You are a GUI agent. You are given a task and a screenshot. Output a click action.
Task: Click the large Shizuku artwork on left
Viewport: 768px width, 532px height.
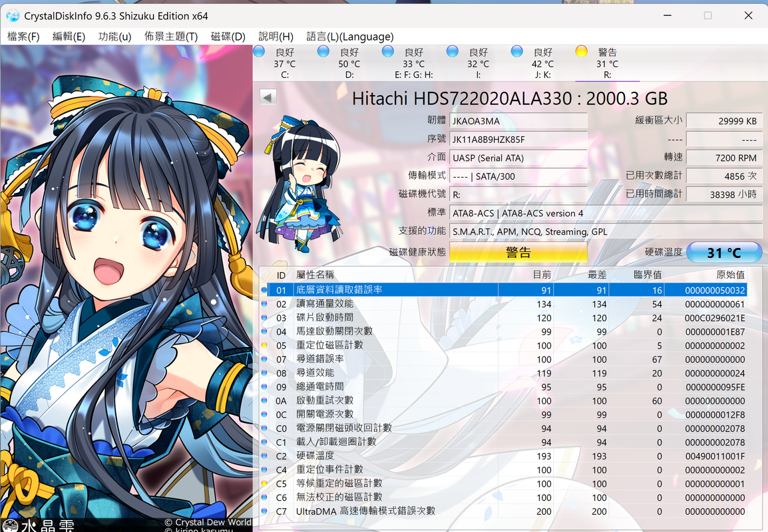coord(126,288)
